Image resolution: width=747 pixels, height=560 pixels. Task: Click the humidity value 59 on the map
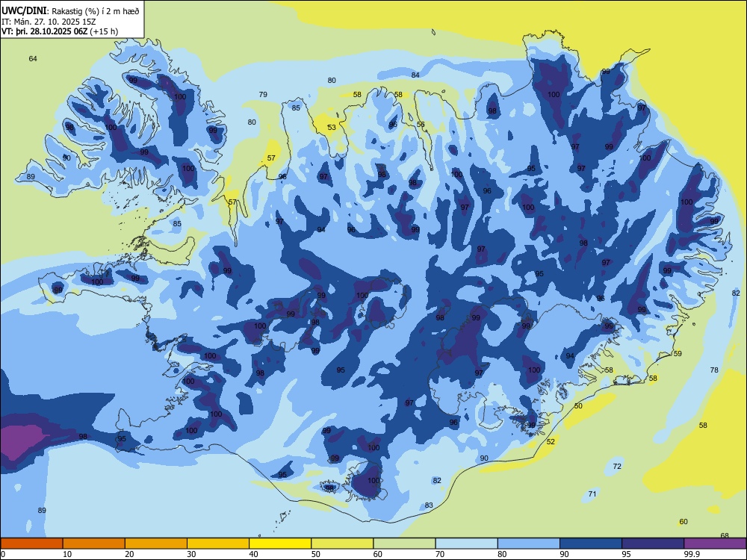[x=678, y=353]
